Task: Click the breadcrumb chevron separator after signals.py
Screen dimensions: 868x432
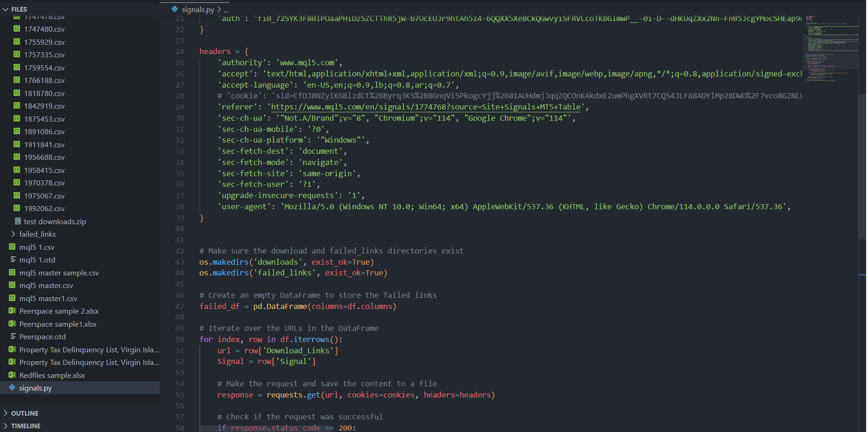Action: coord(219,9)
